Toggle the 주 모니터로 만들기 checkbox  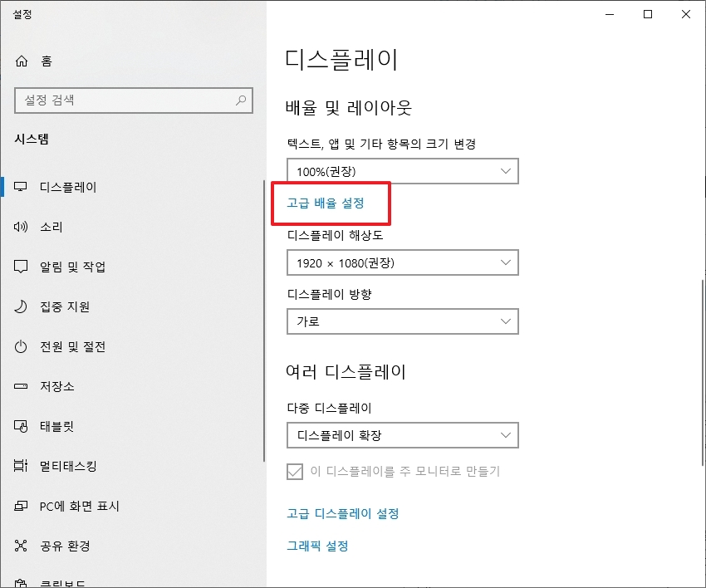pos(295,472)
